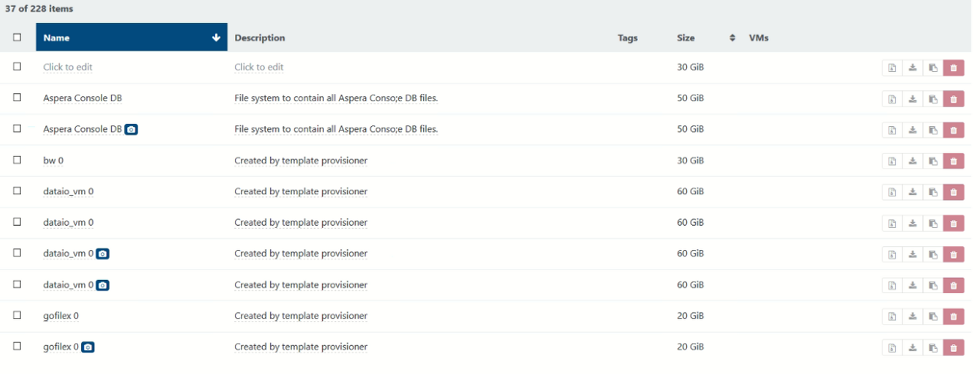Screen dimensions: 980x374
Task: Download the bw 0 disk
Action: 913,161
